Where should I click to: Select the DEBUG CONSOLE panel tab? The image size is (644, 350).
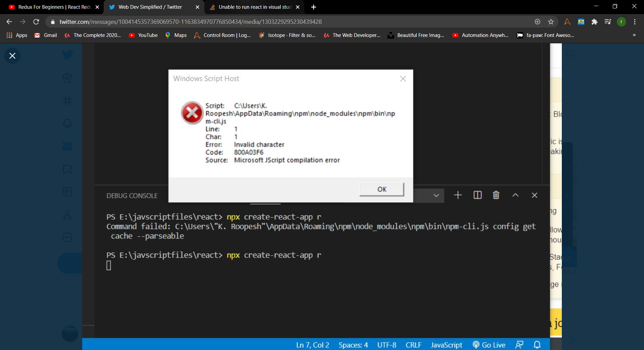point(132,195)
